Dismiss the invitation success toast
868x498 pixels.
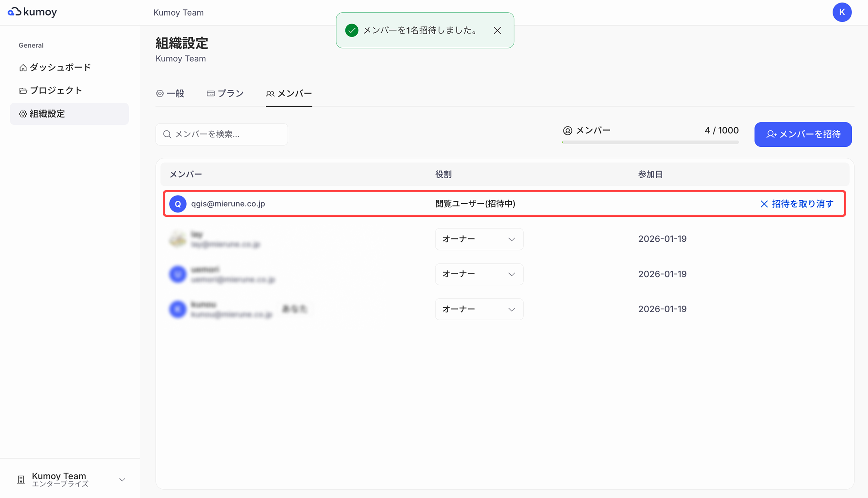(497, 31)
